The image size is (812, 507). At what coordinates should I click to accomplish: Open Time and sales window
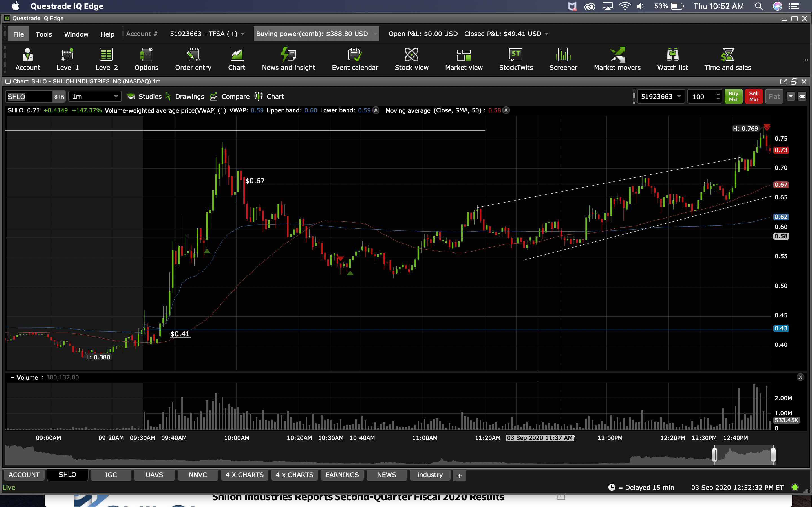(x=727, y=59)
